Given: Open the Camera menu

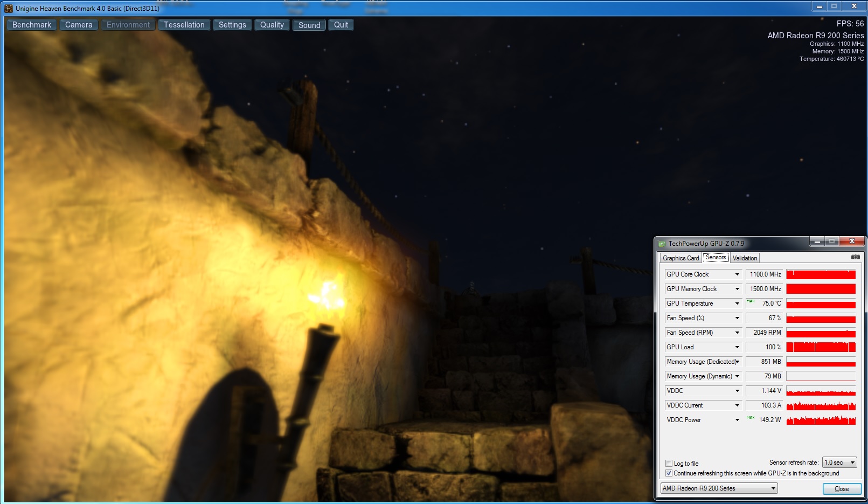Looking at the screenshot, I should (79, 25).
